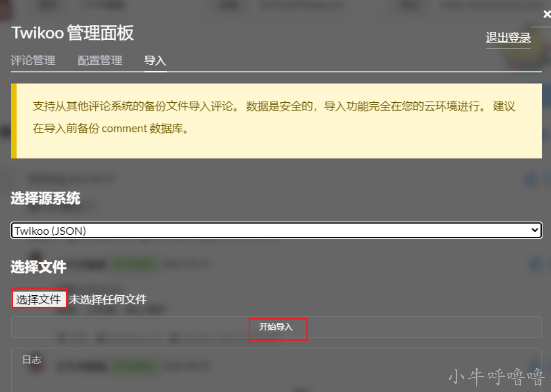Open the Twikoo (JSON) source system dropdown
The width and height of the screenshot is (551, 392).
tap(276, 231)
